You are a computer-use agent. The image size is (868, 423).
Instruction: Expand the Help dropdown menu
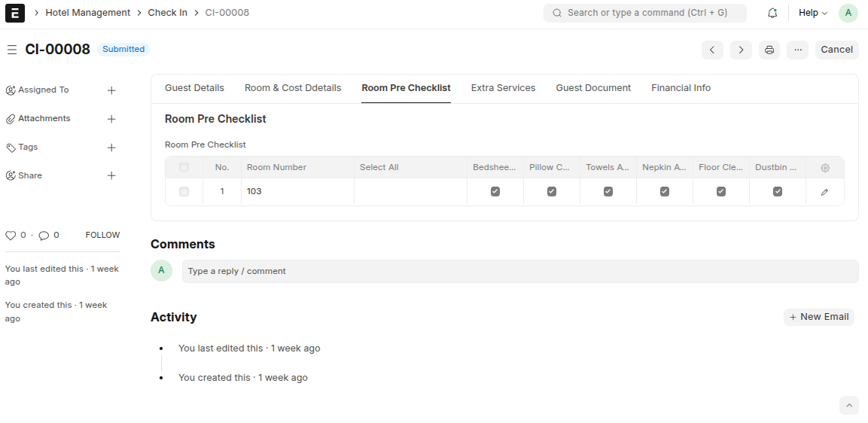coord(812,13)
